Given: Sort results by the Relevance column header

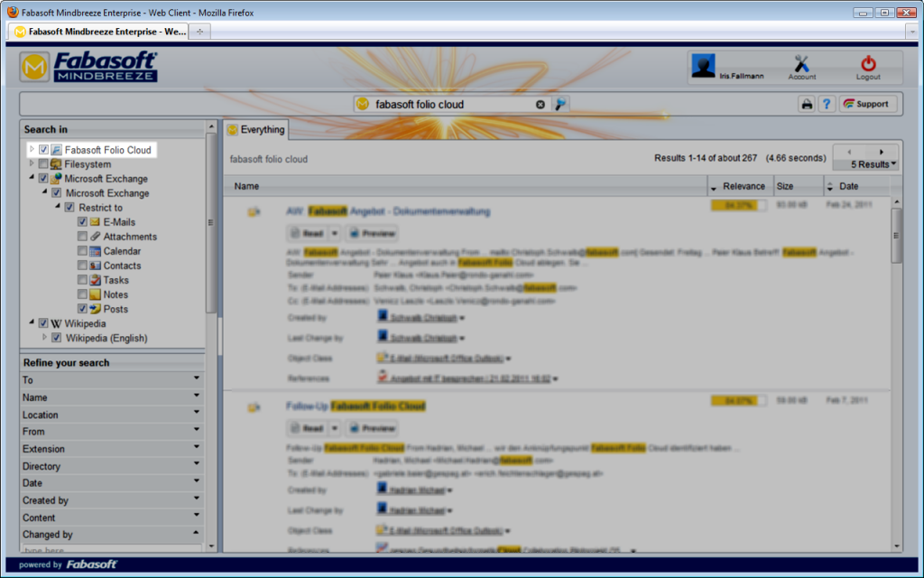Looking at the screenshot, I should (x=740, y=186).
